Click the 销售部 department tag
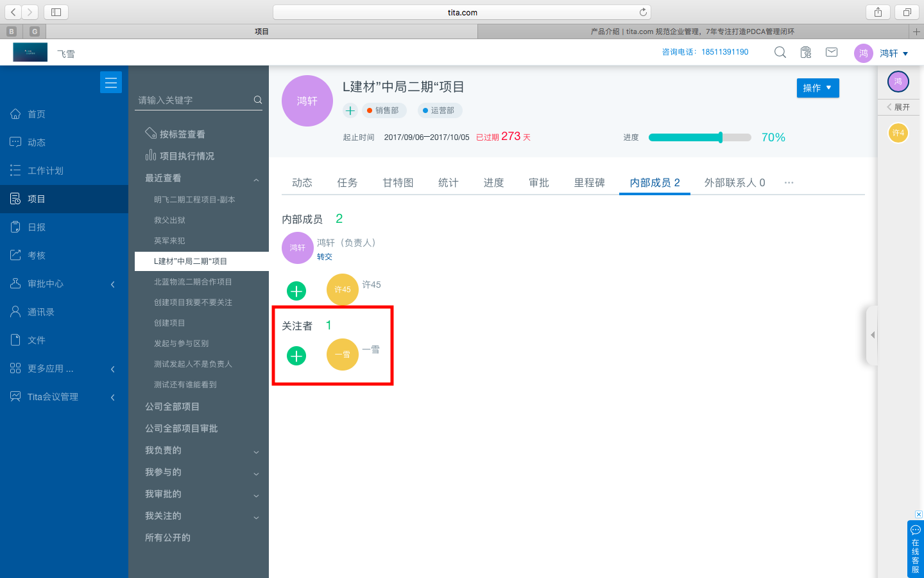 384,110
